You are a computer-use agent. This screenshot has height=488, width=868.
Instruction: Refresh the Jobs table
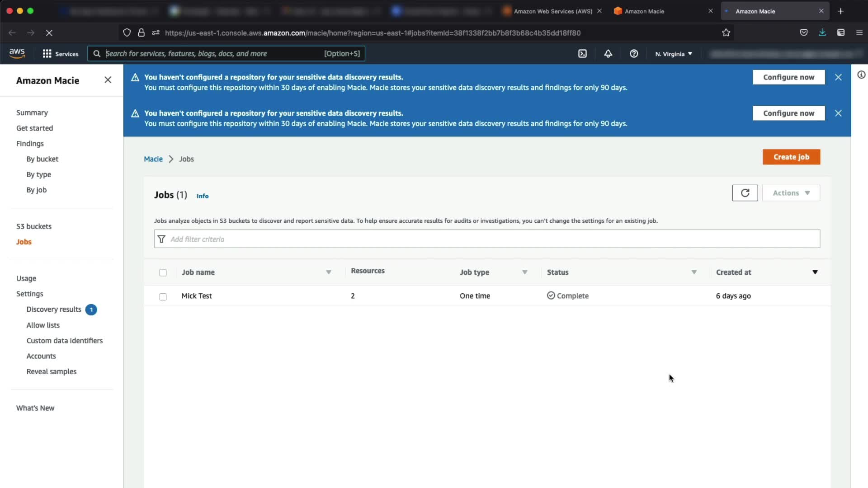[x=745, y=193]
